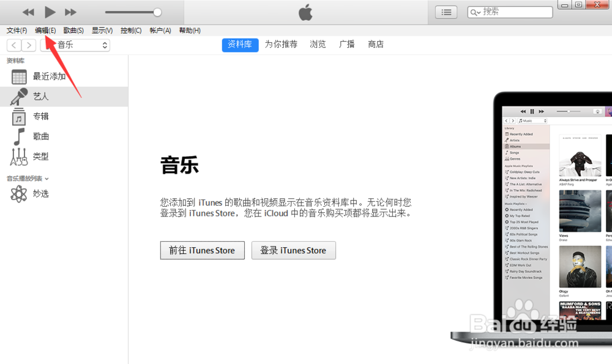Click the 专辑 album icon
The image size is (612, 364).
coord(19,117)
